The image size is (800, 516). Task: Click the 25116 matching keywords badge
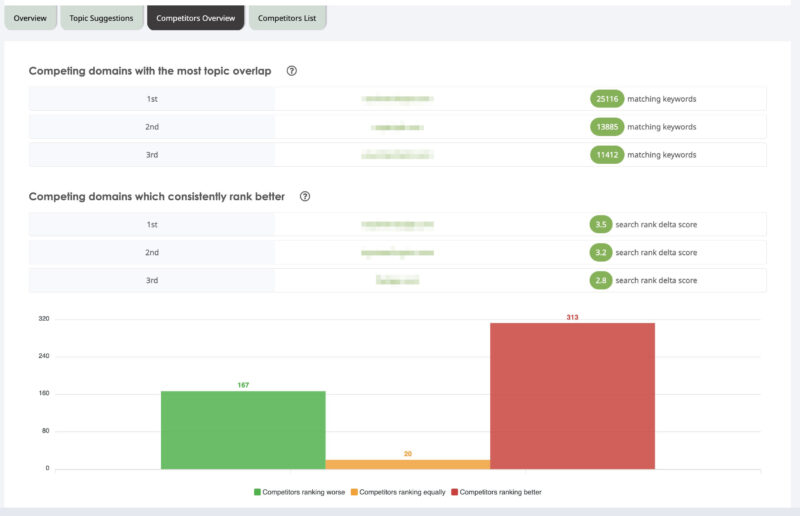point(607,99)
